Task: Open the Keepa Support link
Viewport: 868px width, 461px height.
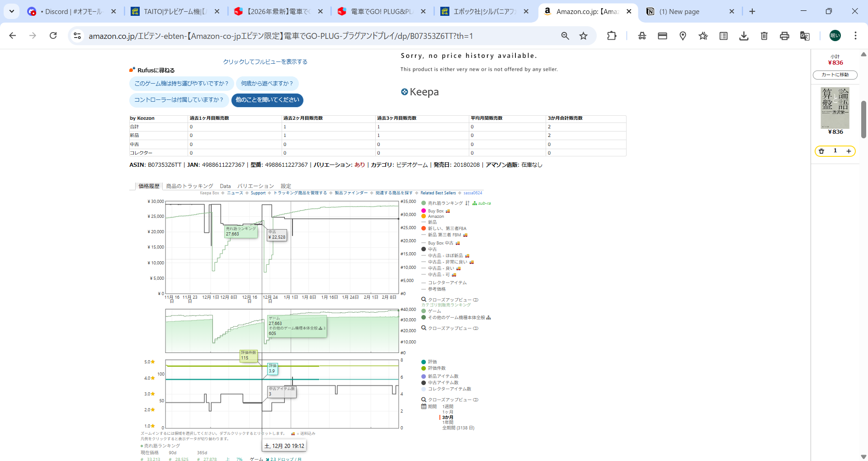Action: 258,193
